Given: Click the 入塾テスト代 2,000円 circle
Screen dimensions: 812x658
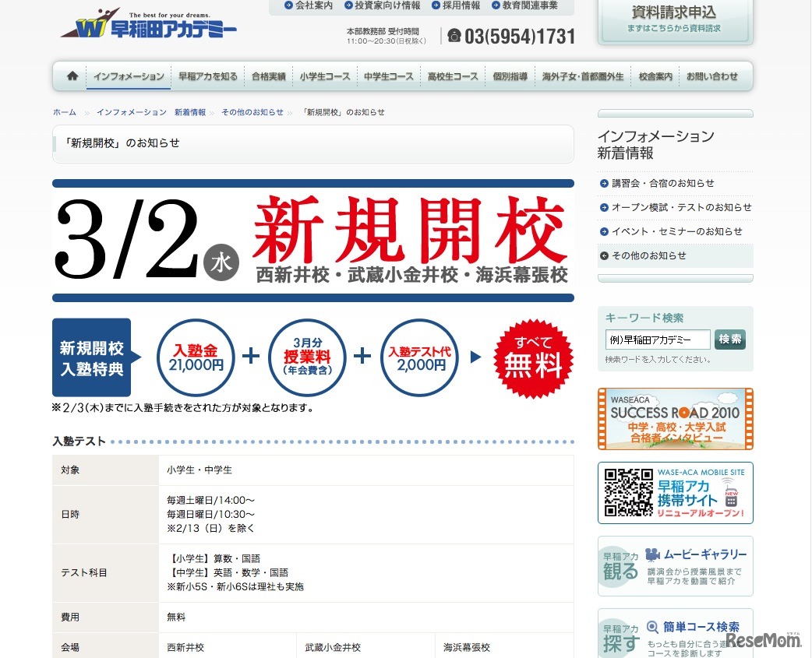Looking at the screenshot, I should (x=419, y=357).
